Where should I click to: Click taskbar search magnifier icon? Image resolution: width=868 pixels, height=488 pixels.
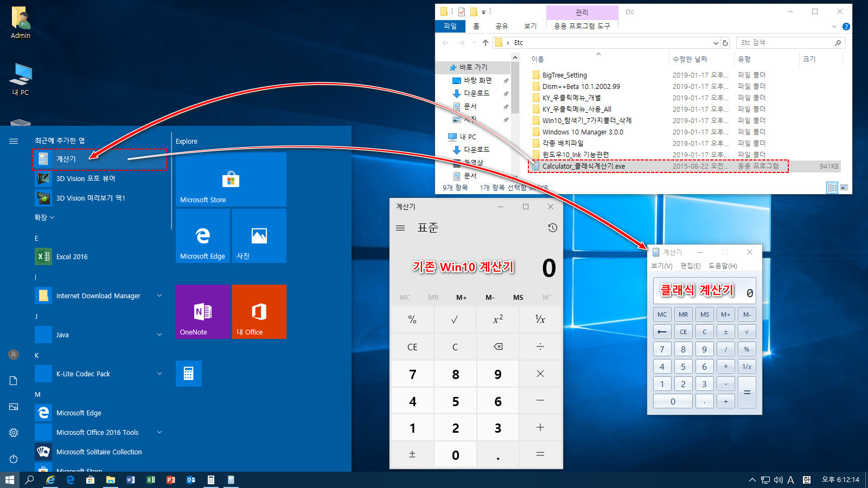[x=30, y=480]
